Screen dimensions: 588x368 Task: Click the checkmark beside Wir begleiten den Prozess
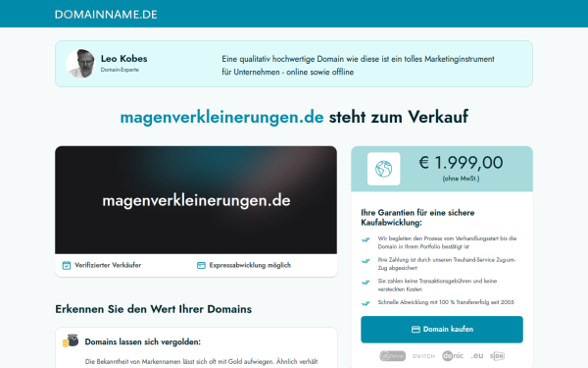(x=366, y=239)
